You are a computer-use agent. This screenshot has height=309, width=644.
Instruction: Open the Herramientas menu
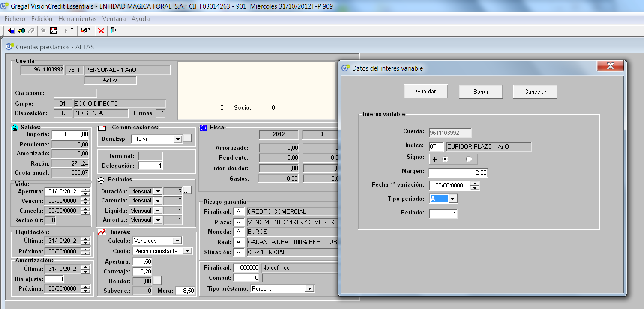[78, 19]
